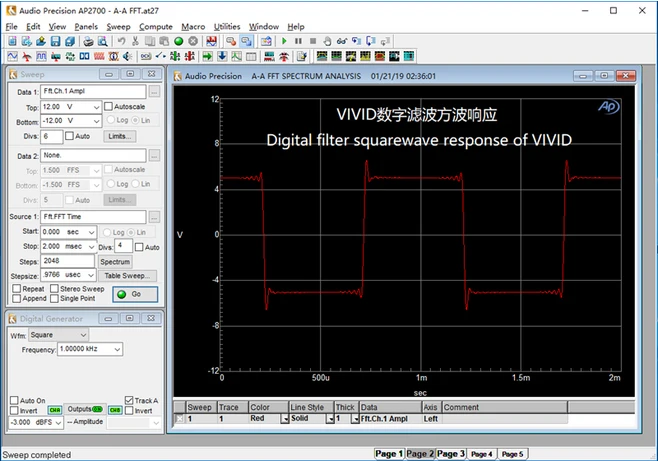Enable Auto On in Digital Generator
658x461 pixels.
click(14, 400)
